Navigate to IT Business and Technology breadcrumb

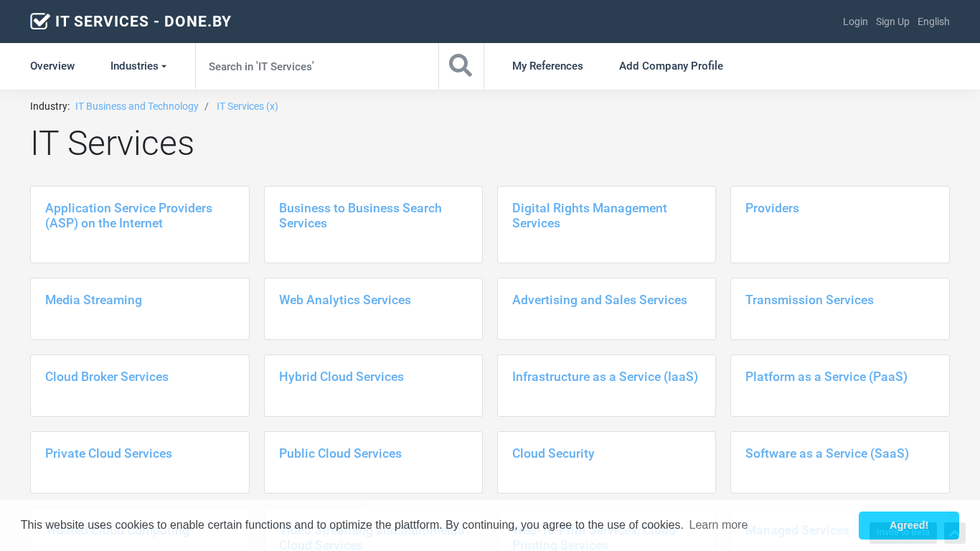[x=137, y=106]
